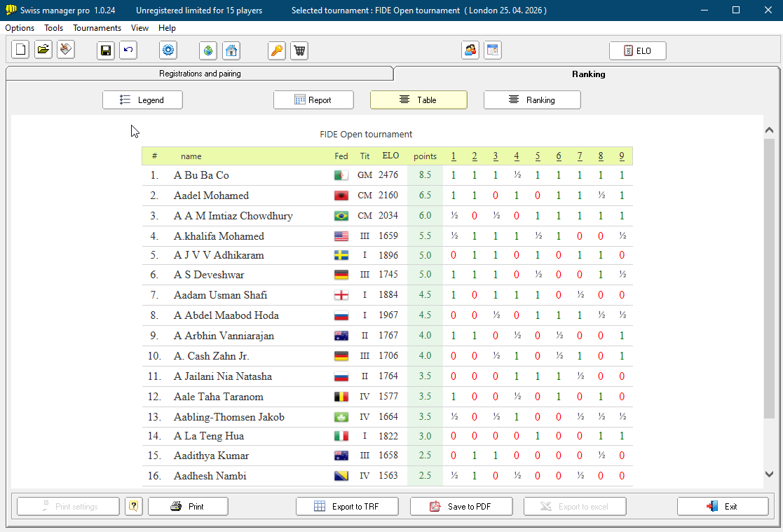Click Export to TRF button
783x532 pixels.
point(347,507)
